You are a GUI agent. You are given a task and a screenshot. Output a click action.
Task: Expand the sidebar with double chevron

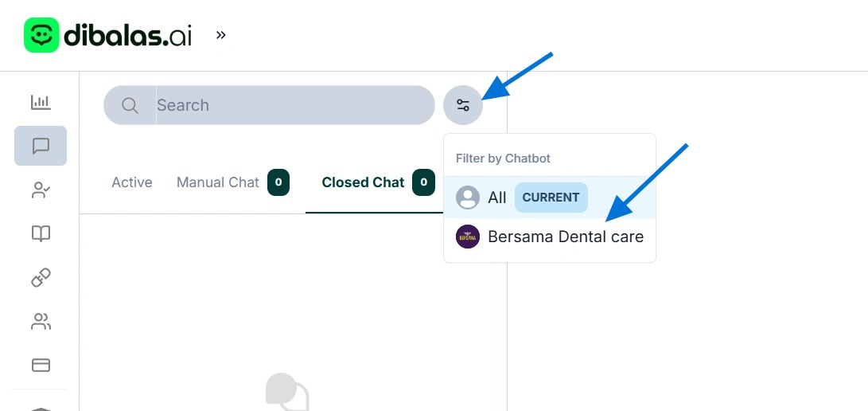point(221,35)
